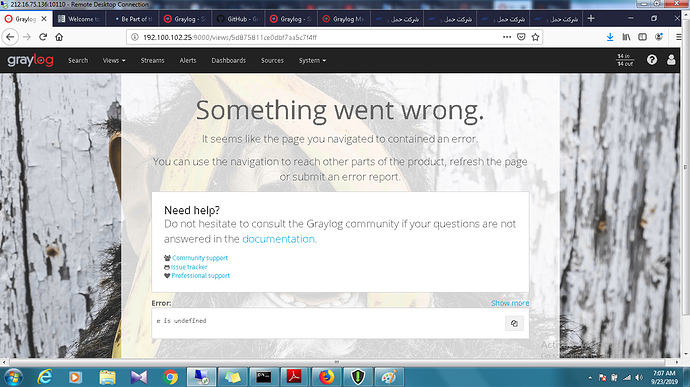Open the command prompt taskbar button
690x387 pixels.
point(264,377)
